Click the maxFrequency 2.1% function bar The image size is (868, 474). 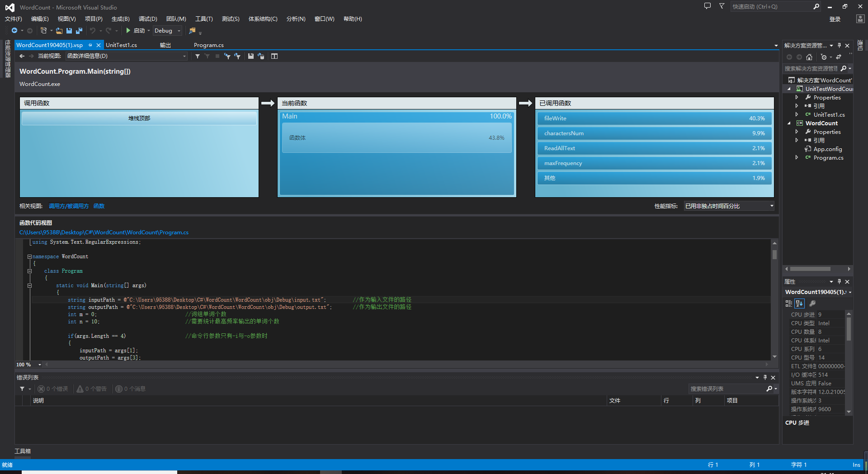654,163
